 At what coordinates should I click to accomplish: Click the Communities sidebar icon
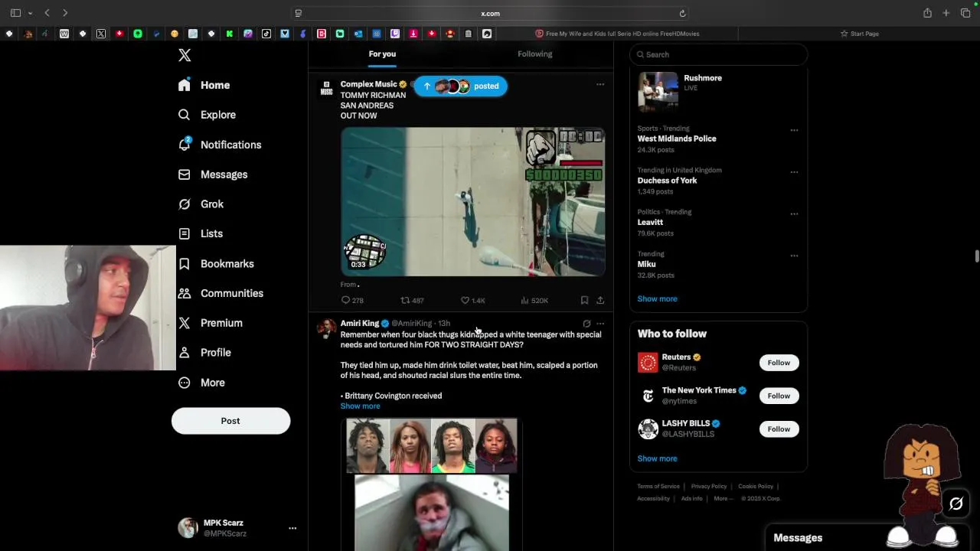coord(184,293)
